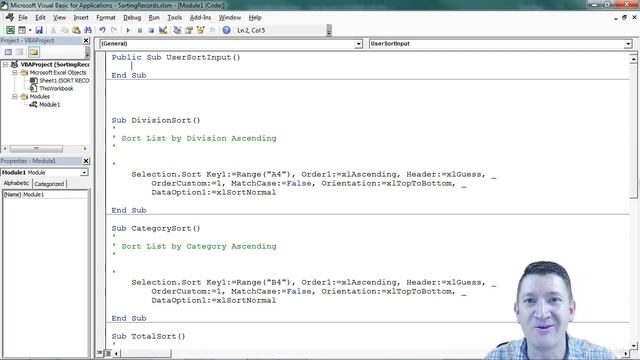Switch to the Alphabetic properties tab

[x=16, y=183]
